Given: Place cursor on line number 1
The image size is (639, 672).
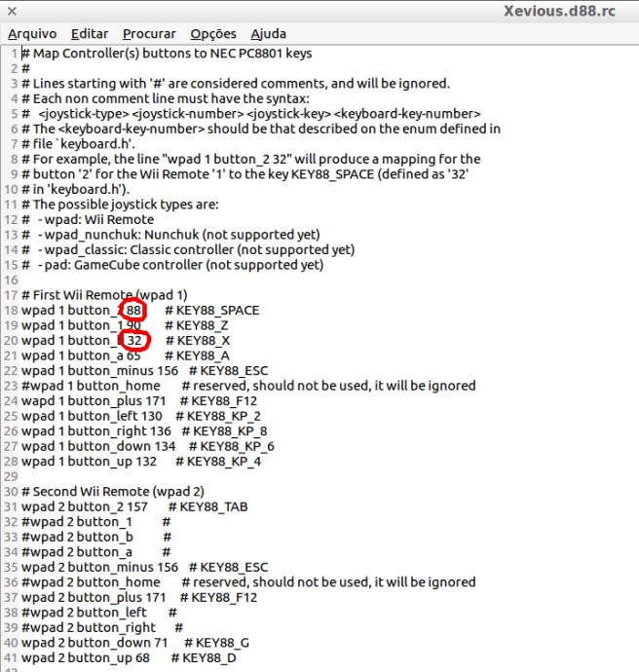Looking at the screenshot, I should (x=15, y=54).
